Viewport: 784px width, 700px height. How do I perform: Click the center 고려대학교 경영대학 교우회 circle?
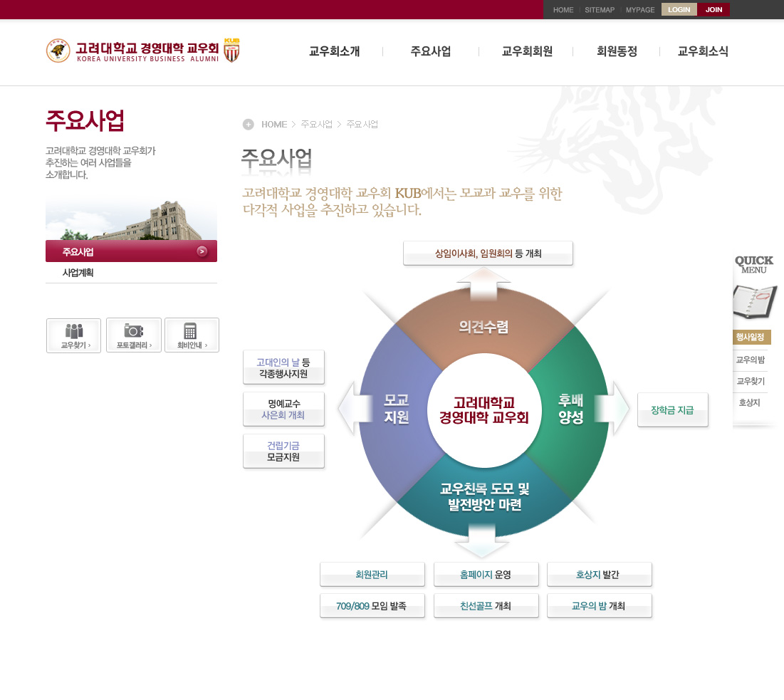point(484,410)
